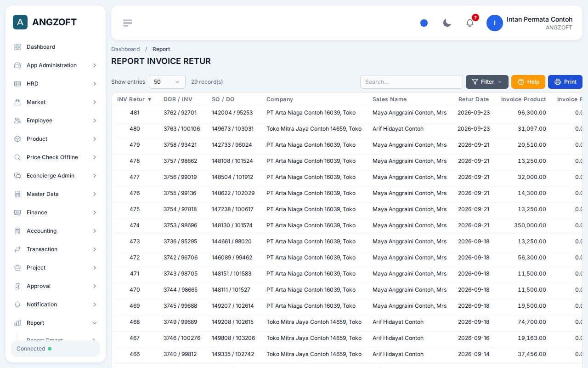Click the 350,000.00 invoice product value
588x368 pixels.
coord(530,225)
